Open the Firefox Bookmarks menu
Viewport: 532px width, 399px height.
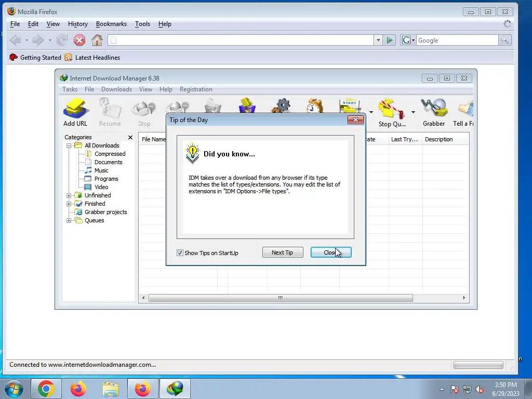111,24
